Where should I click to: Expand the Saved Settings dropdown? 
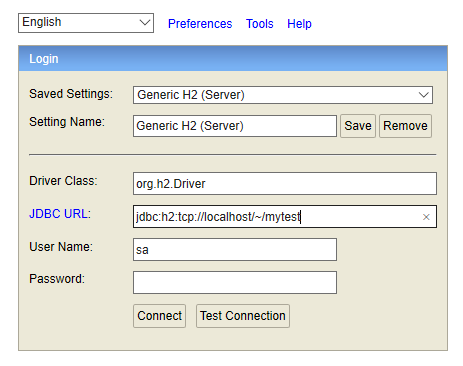283,95
